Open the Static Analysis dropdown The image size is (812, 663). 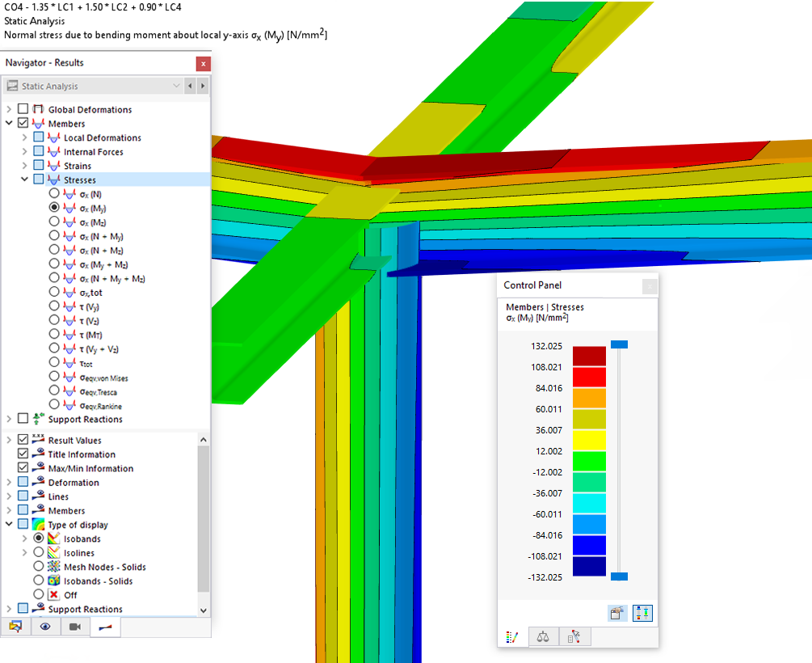point(94,86)
